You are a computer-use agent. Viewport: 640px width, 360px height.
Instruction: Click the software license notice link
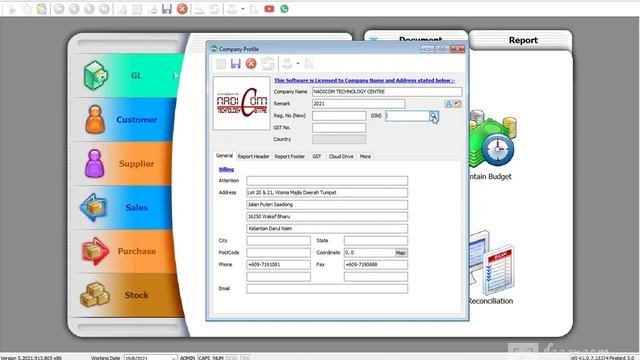(x=364, y=80)
